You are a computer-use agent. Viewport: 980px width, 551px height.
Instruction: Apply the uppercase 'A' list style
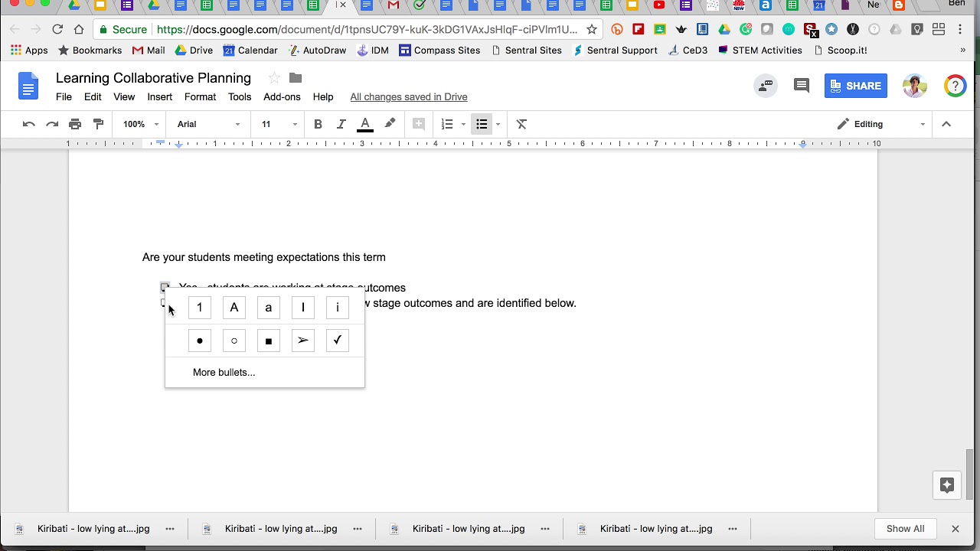[x=234, y=308]
